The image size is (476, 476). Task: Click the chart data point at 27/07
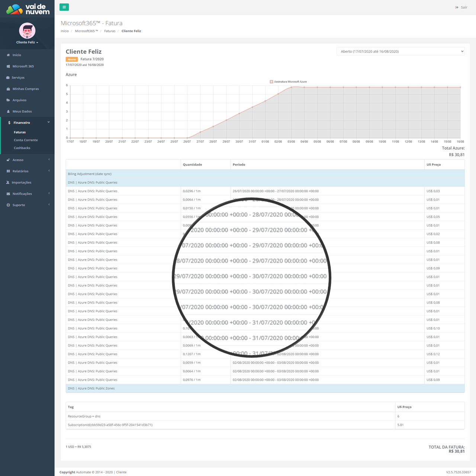coord(200,132)
